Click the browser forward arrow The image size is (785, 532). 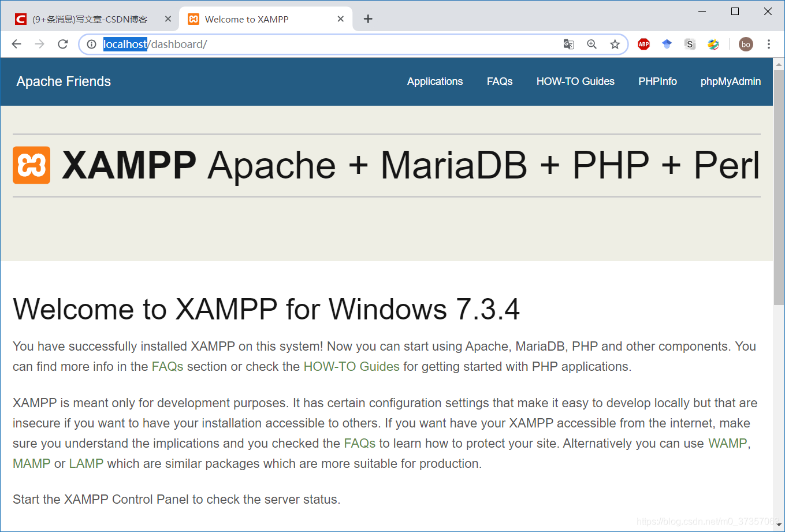tap(39, 44)
